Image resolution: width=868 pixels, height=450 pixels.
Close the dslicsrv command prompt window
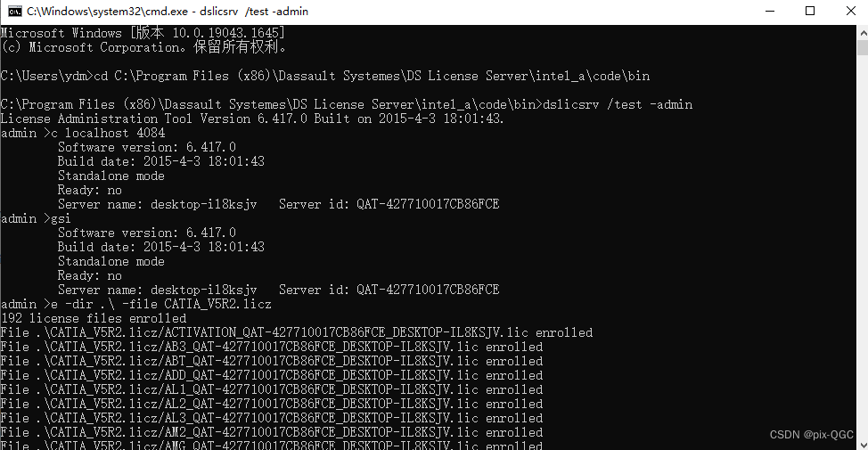[x=850, y=11]
